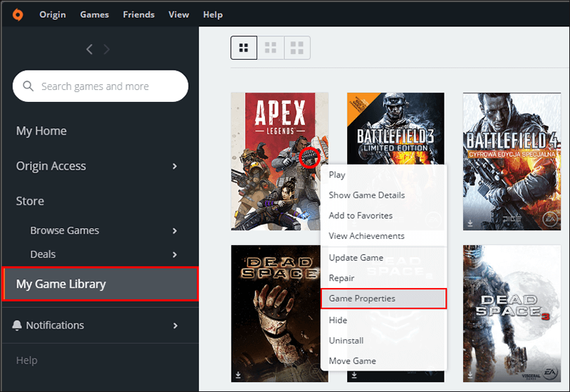Open Deals in sidebar
Viewport: 570px width, 392px height.
(43, 254)
